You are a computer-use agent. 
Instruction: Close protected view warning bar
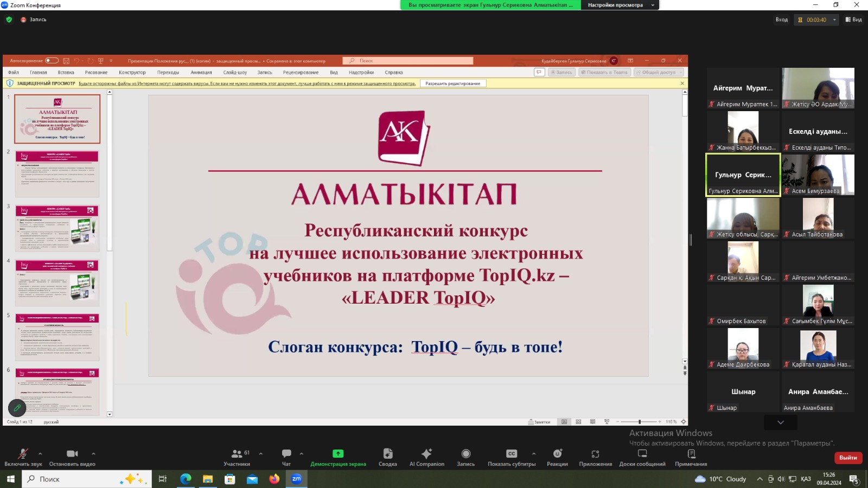click(682, 84)
